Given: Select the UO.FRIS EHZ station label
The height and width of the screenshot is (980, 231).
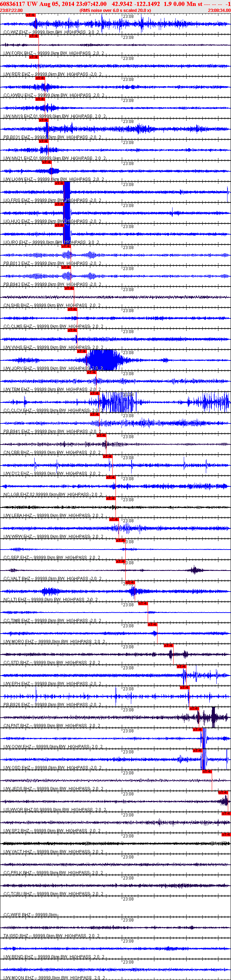Looking at the screenshot, I should (x=52, y=200).
